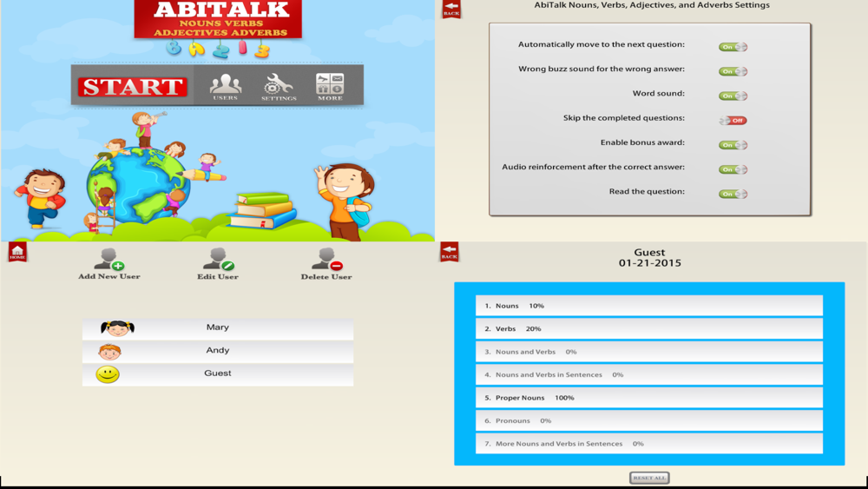Select Andy's avatar in user list
This screenshot has height=489, width=868.
(109, 351)
